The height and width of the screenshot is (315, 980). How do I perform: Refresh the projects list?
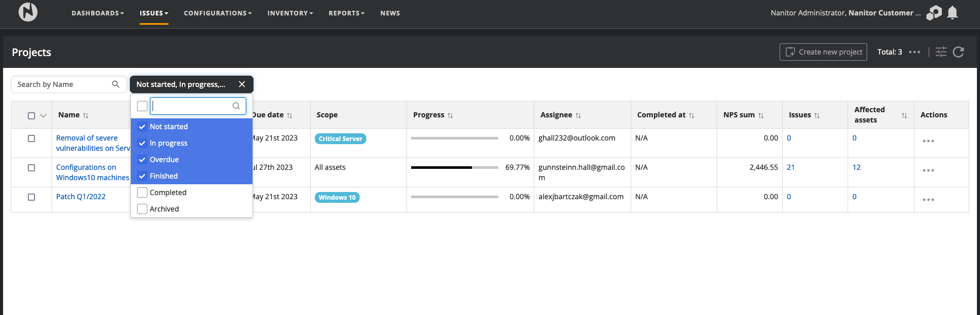958,52
